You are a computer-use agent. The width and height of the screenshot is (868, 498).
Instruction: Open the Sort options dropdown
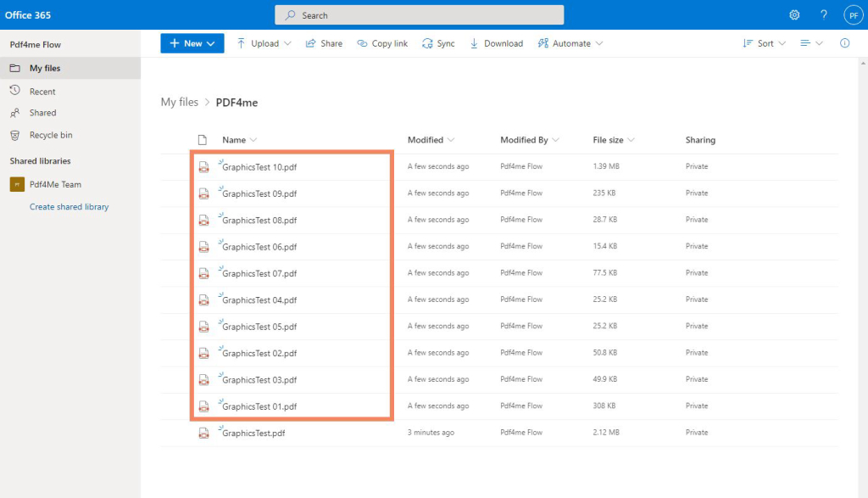[x=764, y=43]
